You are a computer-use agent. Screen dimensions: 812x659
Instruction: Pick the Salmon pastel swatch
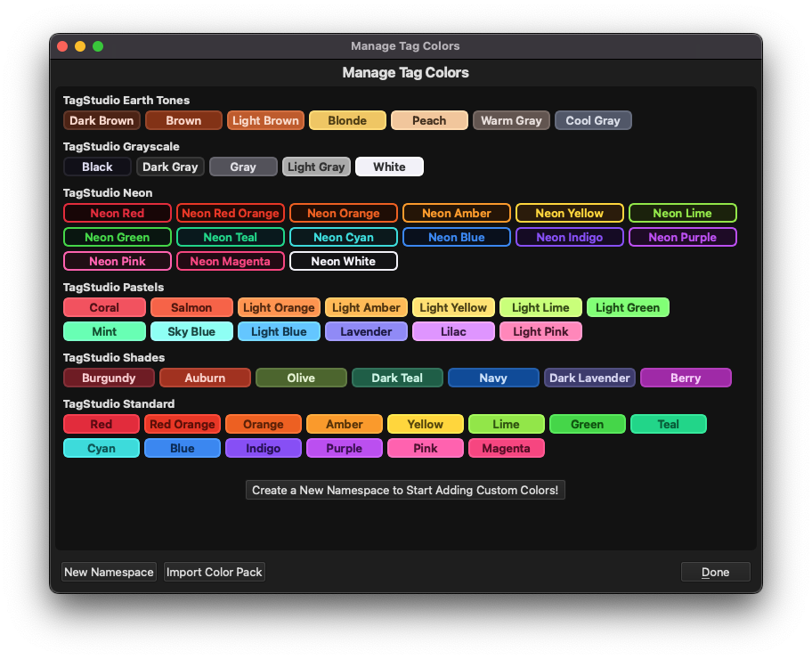click(191, 308)
